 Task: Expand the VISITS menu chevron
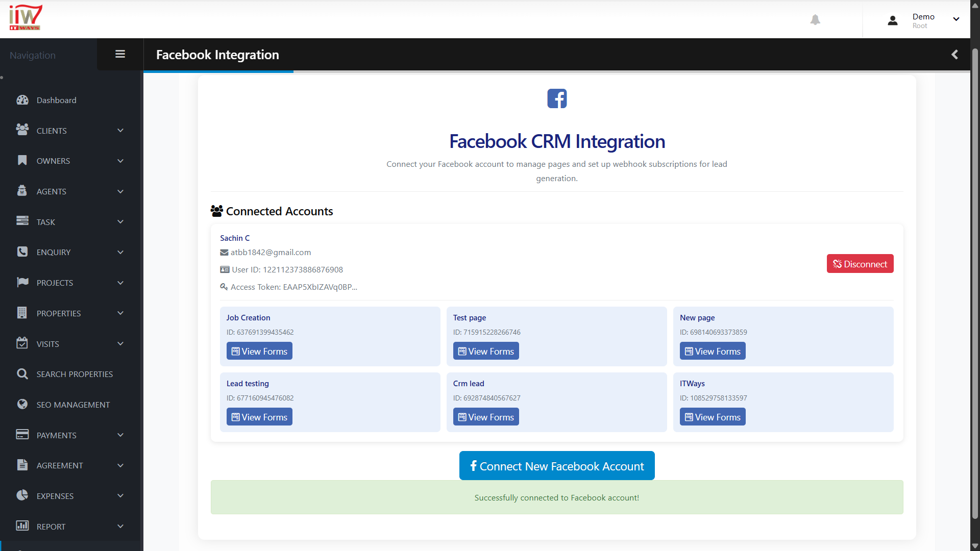[120, 344]
